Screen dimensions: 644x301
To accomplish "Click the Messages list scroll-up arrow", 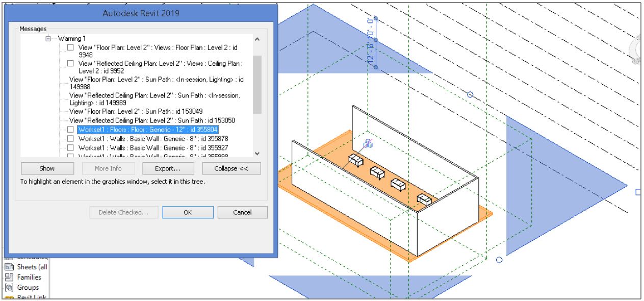I will (x=257, y=39).
